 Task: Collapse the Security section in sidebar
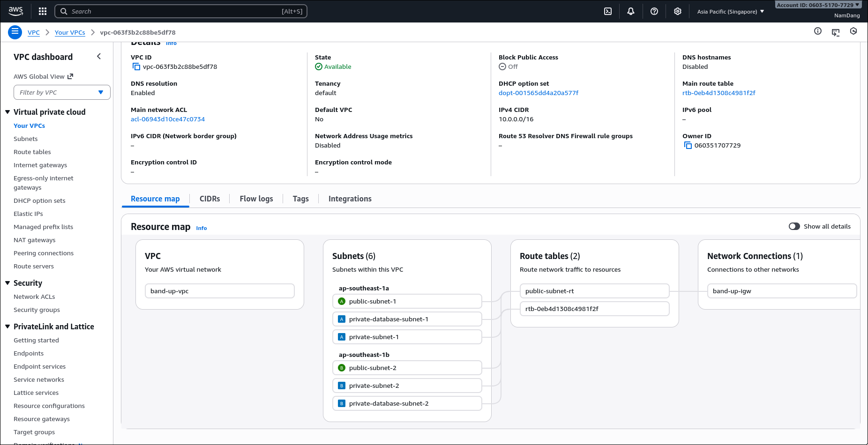point(7,283)
